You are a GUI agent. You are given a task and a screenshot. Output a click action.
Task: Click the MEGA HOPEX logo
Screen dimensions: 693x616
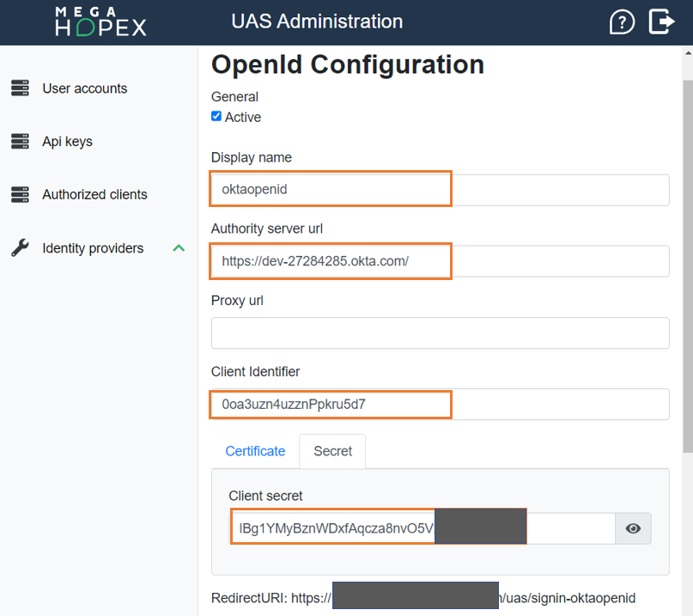click(x=100, y=21)
